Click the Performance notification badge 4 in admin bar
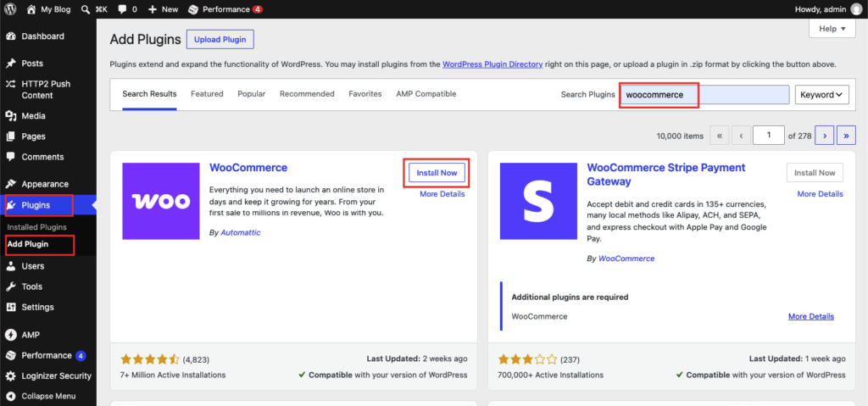Viewport: 868px width, 406px height. pyautogui.click(x=258, y=9)
